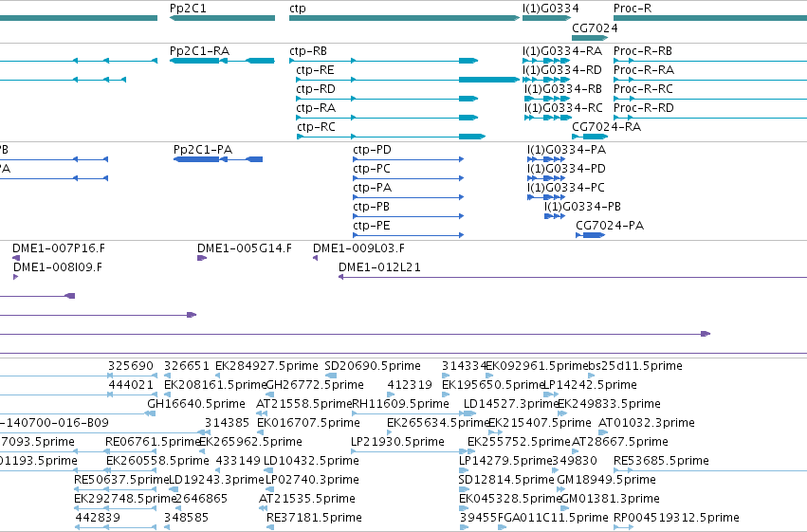Image resolution: width=807 pixels, height=532 pixels.
Task: Select transcript ctp-RD
Action: [387, 99]
